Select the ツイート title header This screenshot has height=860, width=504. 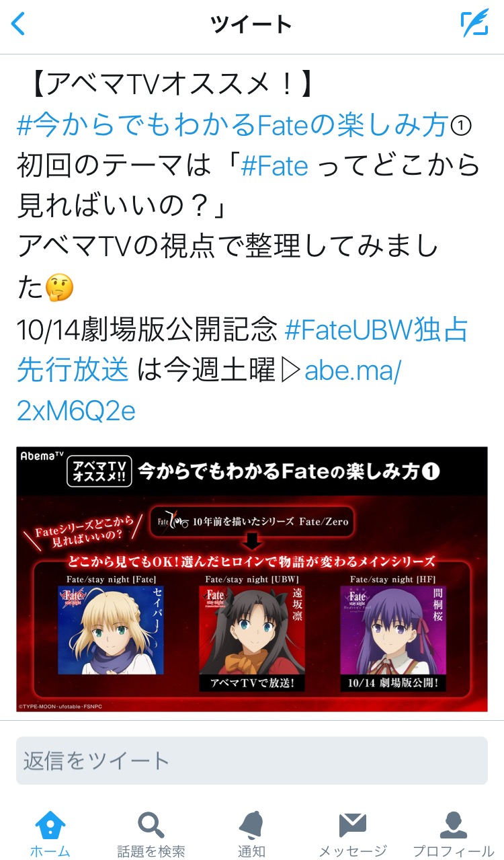pyautogui.click(x=251, y=25)
